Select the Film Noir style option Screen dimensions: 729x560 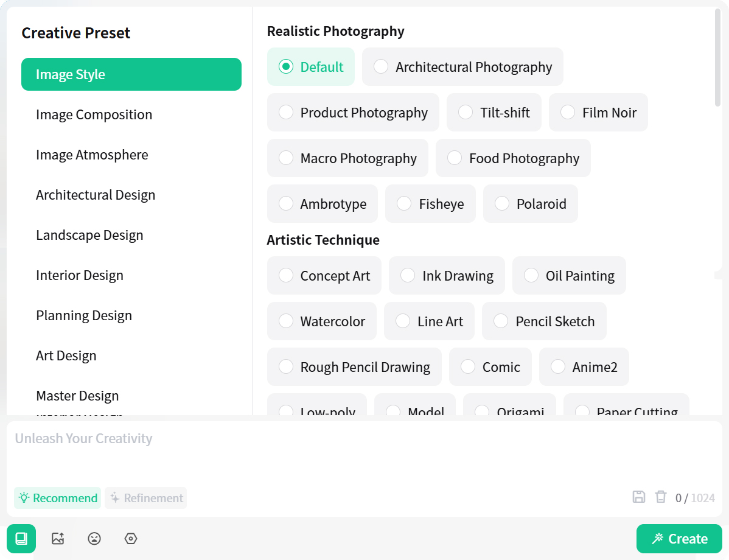click(568, 113)
